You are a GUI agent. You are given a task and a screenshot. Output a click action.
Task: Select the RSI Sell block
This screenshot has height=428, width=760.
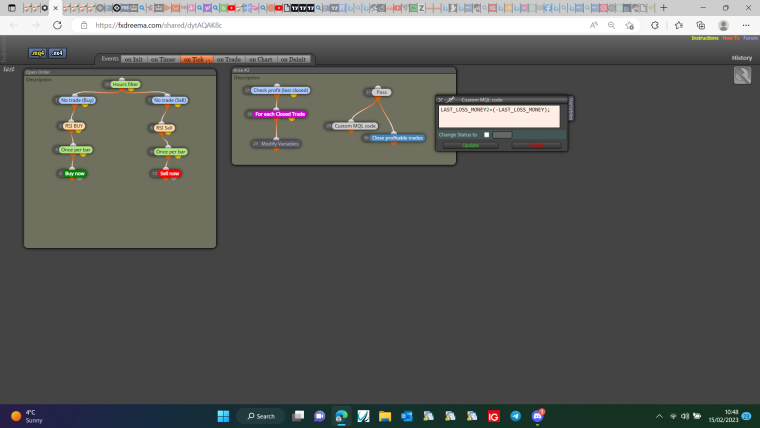pyautogui.click(x=164, y=128)
